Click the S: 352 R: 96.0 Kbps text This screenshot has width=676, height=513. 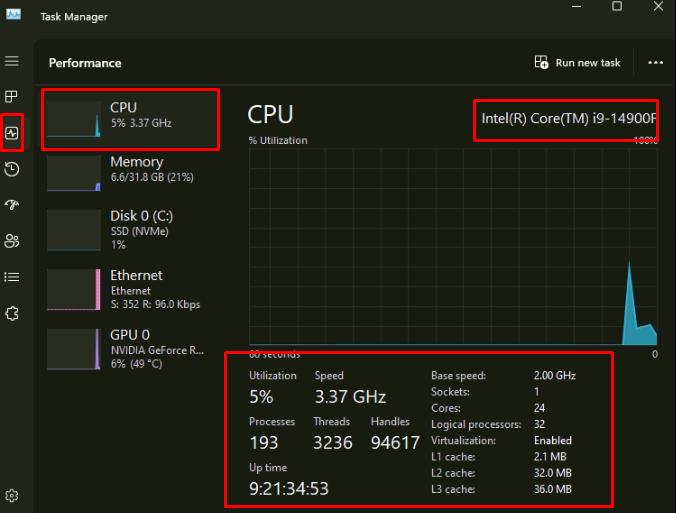[156, 304]
